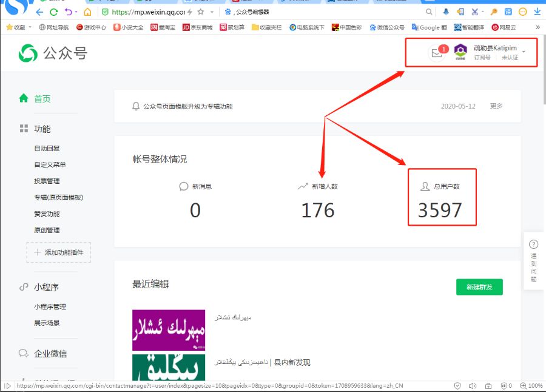Open the 收藏 favorites dropdown

(18, 27)
